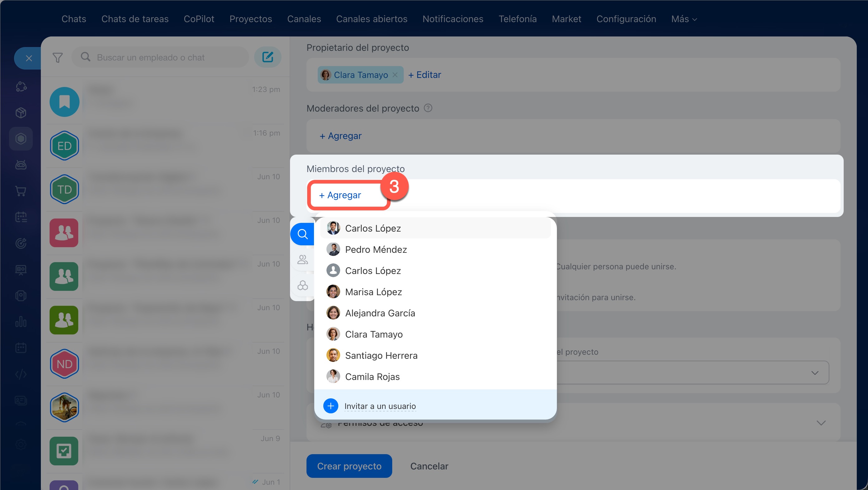The height and width of the screenshot is (490, 868).
Task: Click the help icon beside Moderadores del proyecto
Action: tap(428, 108)
